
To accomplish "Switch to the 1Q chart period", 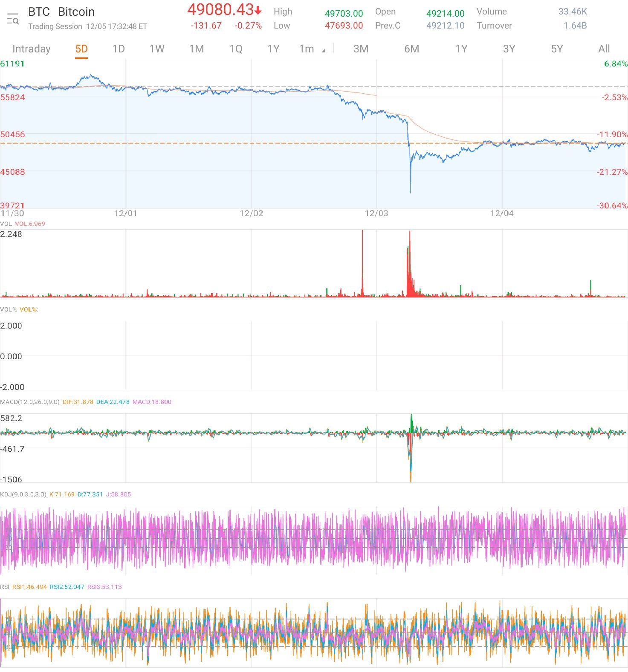I will [236, 49].
